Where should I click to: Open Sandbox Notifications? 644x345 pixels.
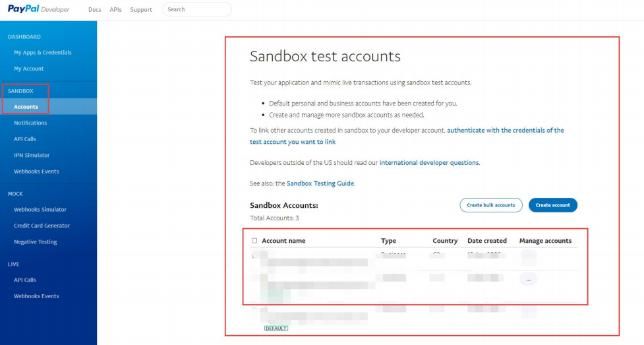pos(30,123)
